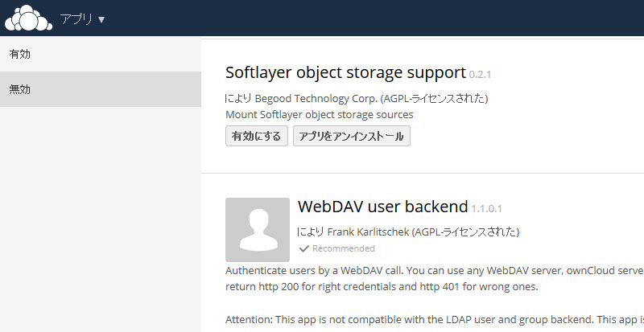Click the Softlayer object storage support title
Viewport: 644px width, 332px height.
coord(346,72)
